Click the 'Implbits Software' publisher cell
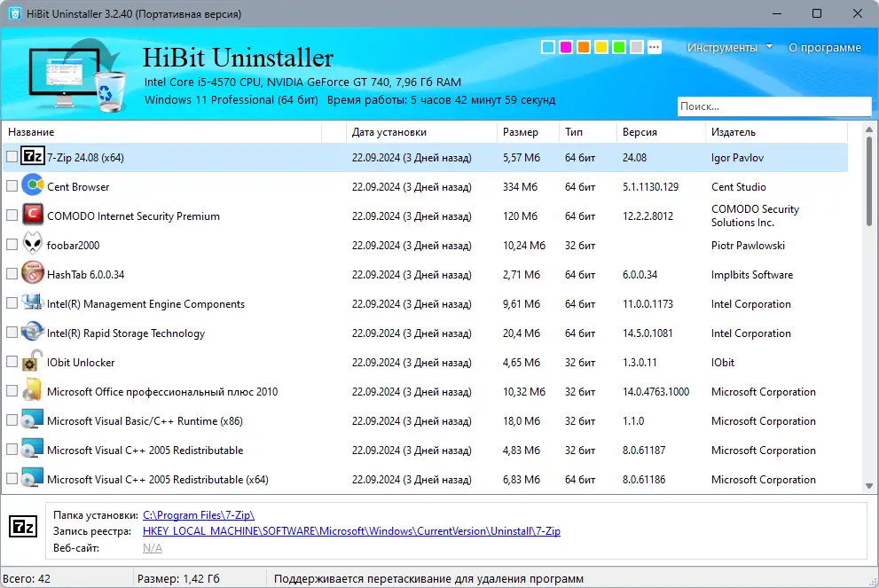879x588 pixels. pyautogui.click(x=752, y=275)
